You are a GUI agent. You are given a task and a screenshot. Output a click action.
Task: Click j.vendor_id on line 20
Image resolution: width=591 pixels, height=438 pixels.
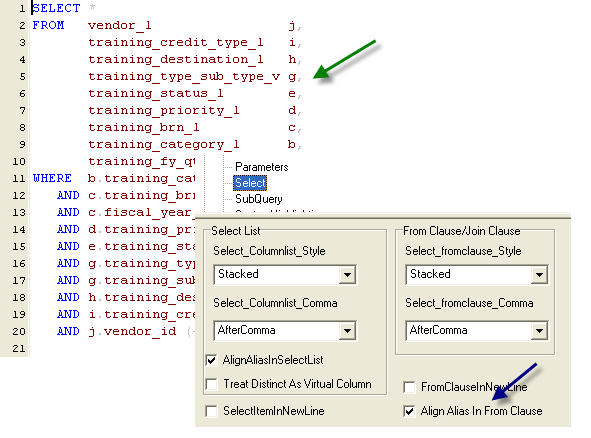[x=132, y=331]
